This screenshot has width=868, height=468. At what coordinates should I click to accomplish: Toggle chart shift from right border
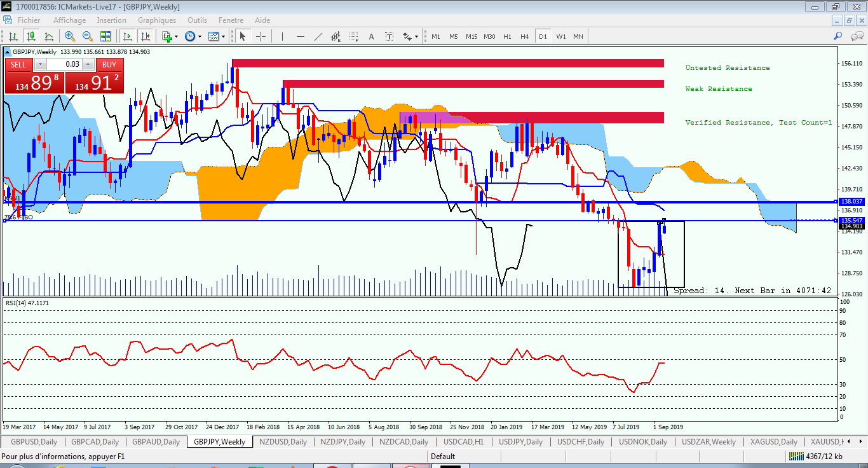click(x=146, y=36)
